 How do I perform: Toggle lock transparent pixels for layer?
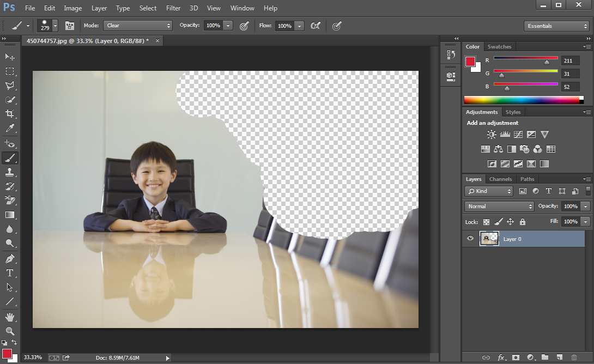486,222
